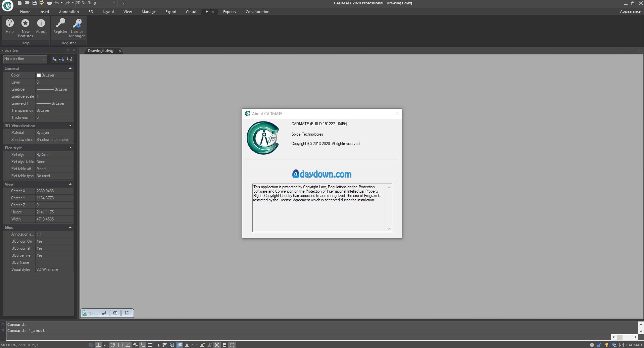Click the Select Objects icon in Properties
Screen dimensions: 644x348
pyautogui.click(x=62, y=59)
